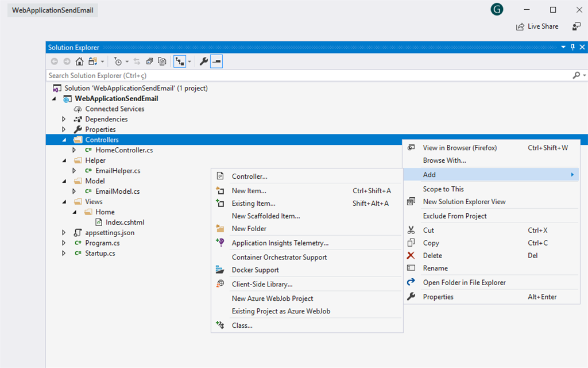Screen dimensions: 588x368
Task: Click the Live Share toggle in title bar
Action: (x=537, y=26)
